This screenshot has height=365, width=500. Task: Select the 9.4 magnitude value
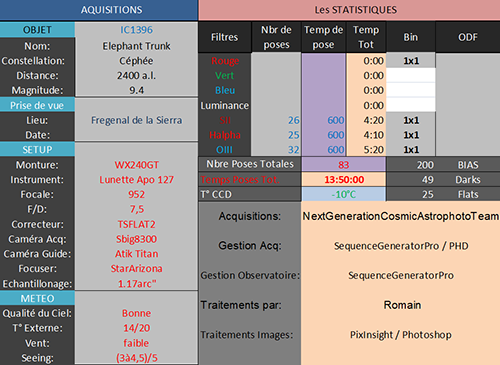[136, 90]
